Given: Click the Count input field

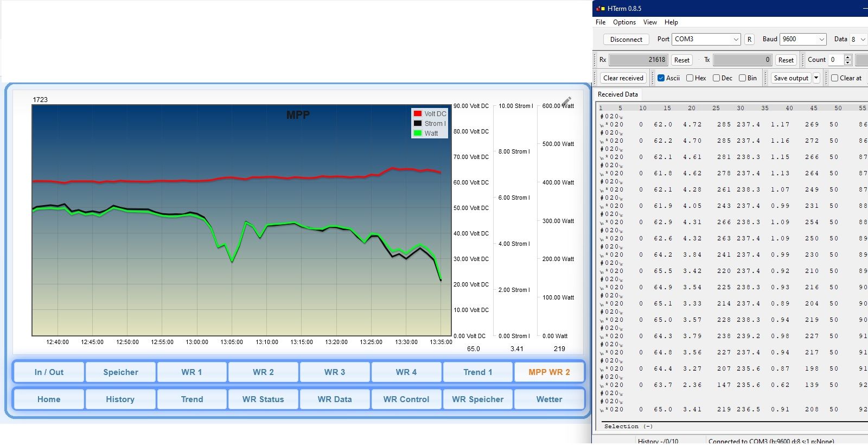Looking at the screenshot, I should coord(836,60).
